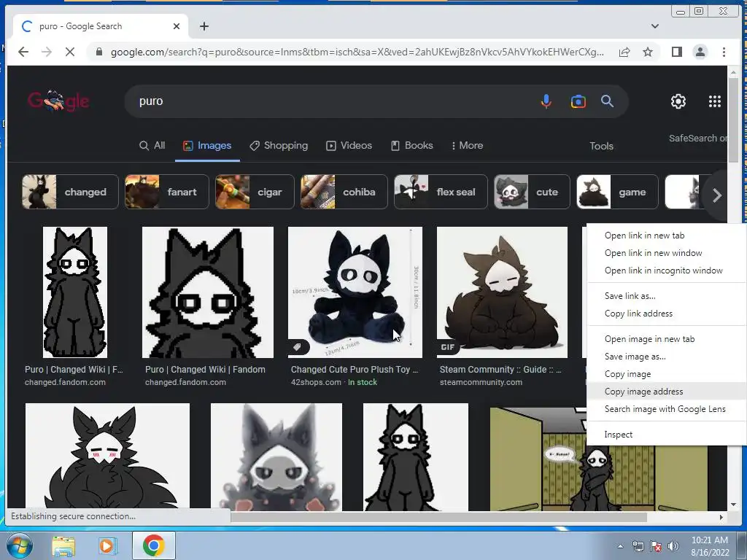Open Chrome's three-dot menu
Image resolution: width=747 pixels, height=560 pixels.
724,52
